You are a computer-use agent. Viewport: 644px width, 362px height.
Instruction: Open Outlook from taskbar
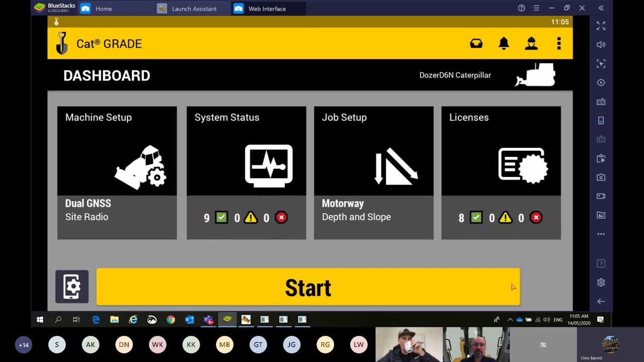coord(189,319)
